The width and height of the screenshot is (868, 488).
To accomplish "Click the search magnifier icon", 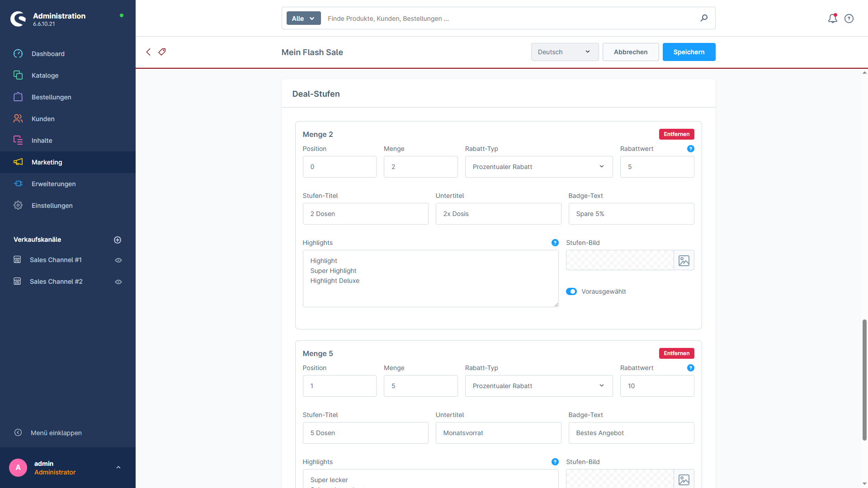I will (x=704, y=18).
